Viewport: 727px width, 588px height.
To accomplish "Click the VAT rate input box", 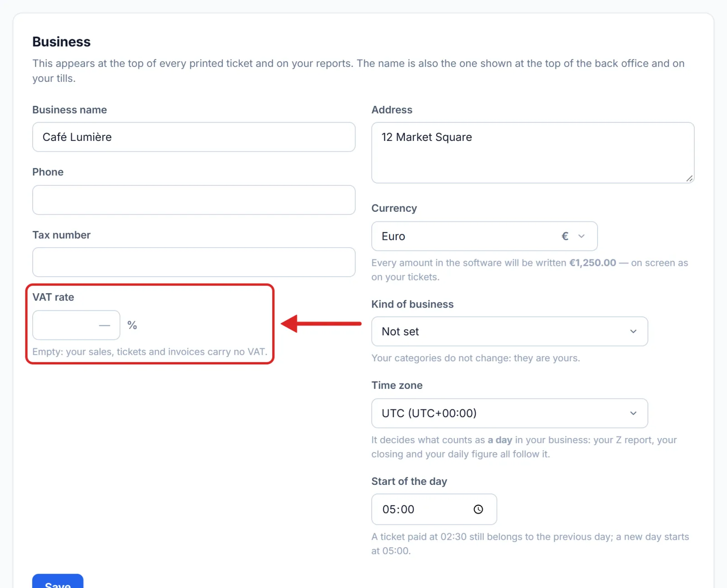I will tap(76, 325).
